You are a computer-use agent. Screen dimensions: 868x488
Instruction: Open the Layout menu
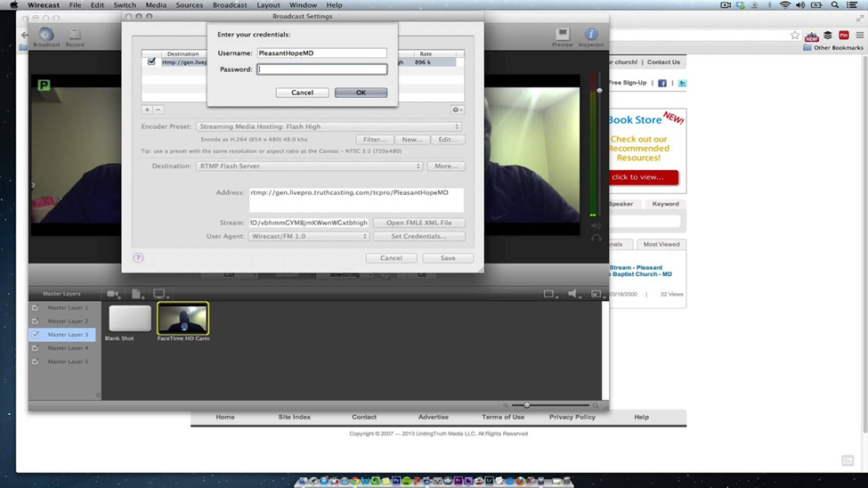click(x=268, y=5)
